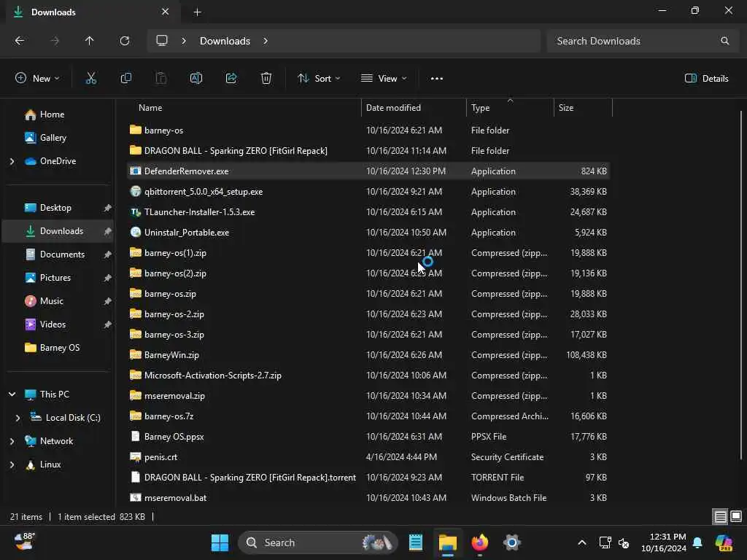Click the Copy icon in toolbar
The height and width of the screenshot is (560, 747).
pyautogui.click(x=125, y=79)
